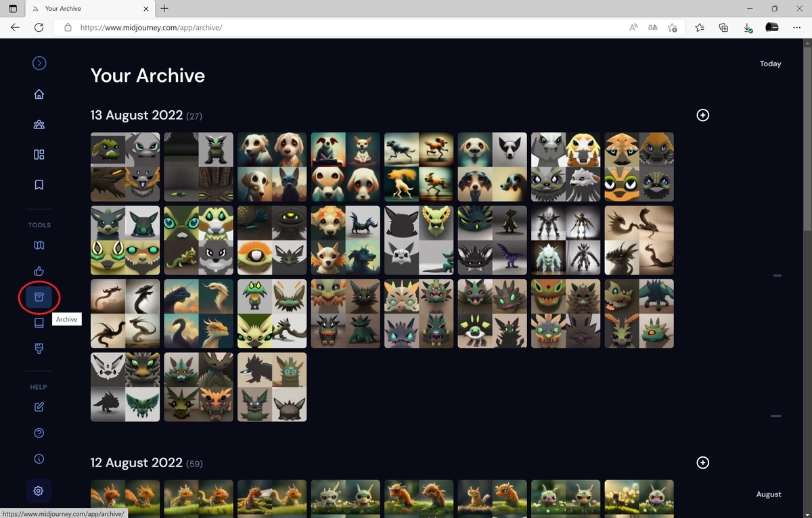This screenshot has height=518, width=812.
Task: Expand the Midjourney sidebar with the arrow icon
Action: [39, 63]
